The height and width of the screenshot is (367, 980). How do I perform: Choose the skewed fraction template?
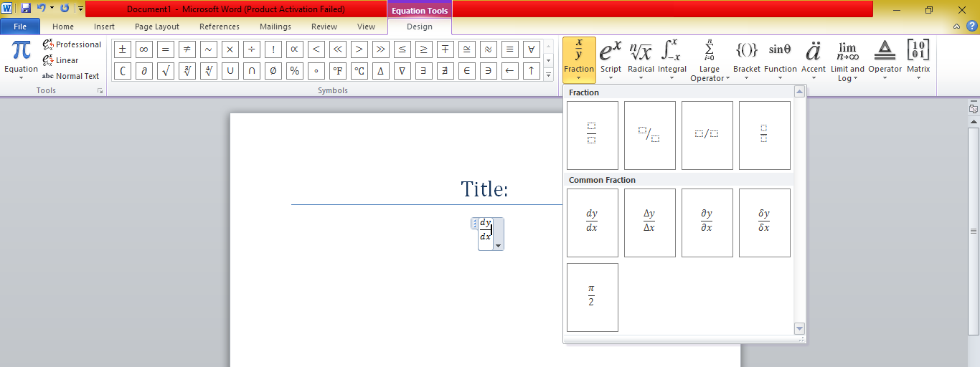(x=649, y=135)
